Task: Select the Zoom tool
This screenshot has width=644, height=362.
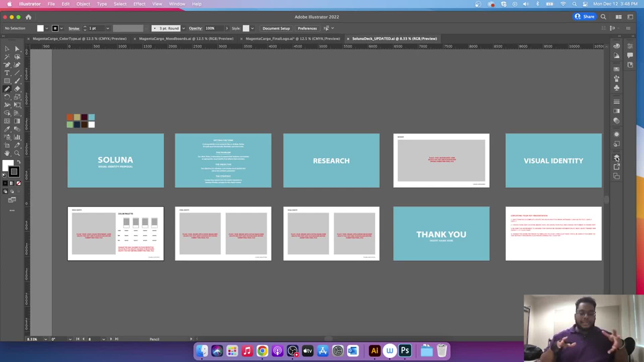Action: [17, 153]
